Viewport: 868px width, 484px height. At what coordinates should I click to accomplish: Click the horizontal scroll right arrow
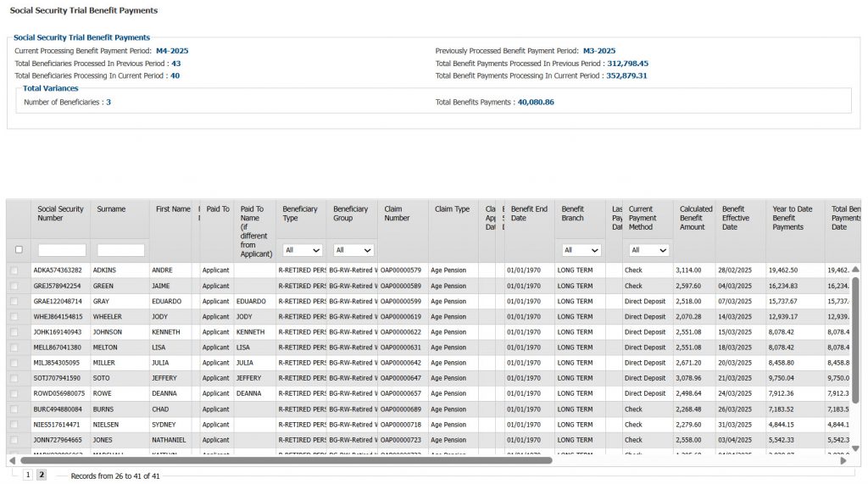[x=843, y=461]
